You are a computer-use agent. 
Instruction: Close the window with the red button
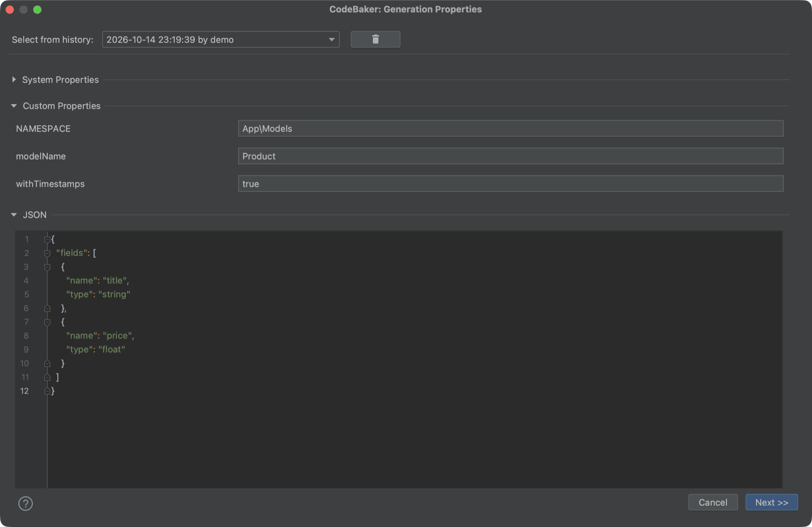point(10,9)
